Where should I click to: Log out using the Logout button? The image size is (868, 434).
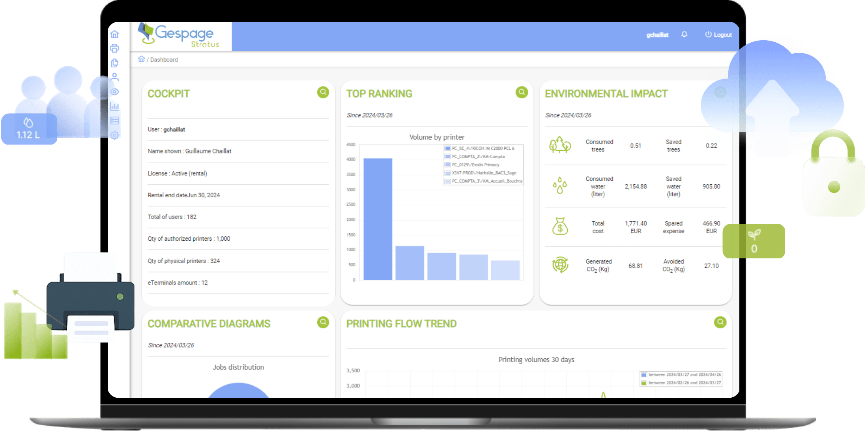click(x=718, y=35)
